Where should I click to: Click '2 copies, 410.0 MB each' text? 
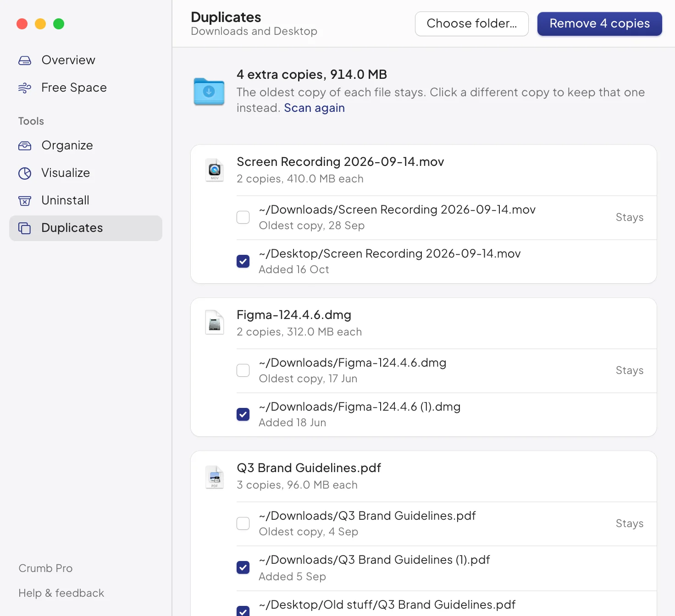point(300,179)
